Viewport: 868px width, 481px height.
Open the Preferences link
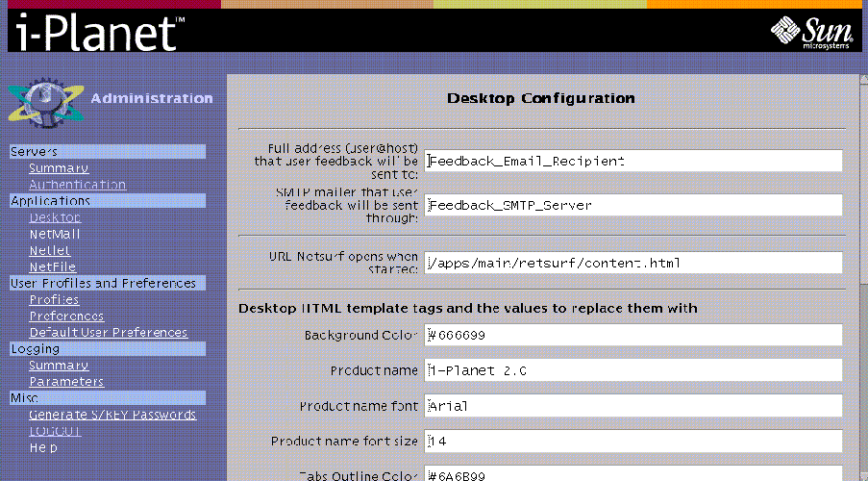pyautogui.click(x=66, y=316)
